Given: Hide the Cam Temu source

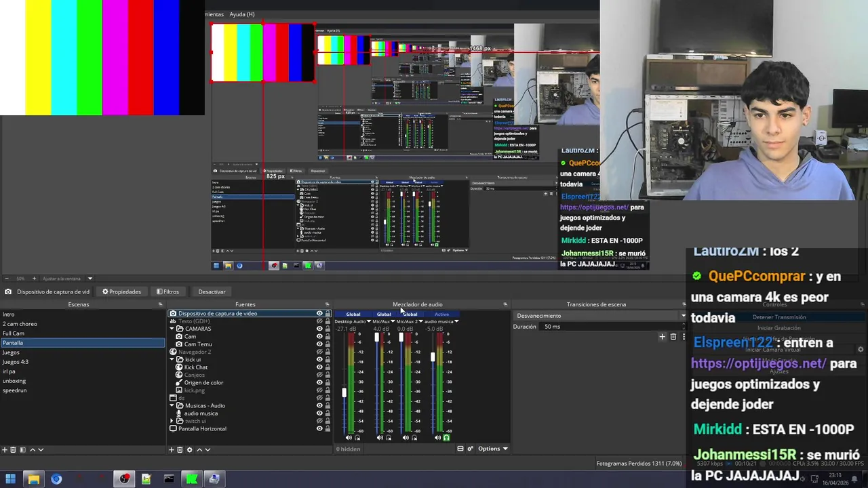Looking at the screenshot, I should [x=319, y=344].
